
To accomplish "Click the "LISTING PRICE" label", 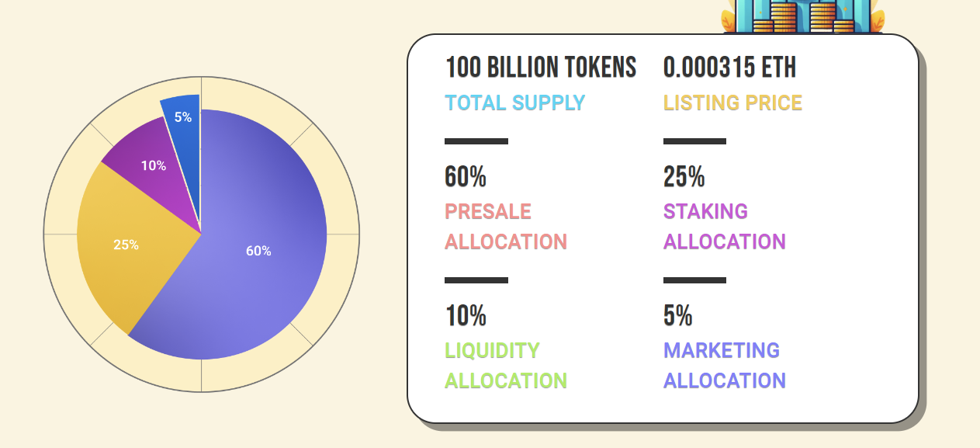I will (732, 102).
